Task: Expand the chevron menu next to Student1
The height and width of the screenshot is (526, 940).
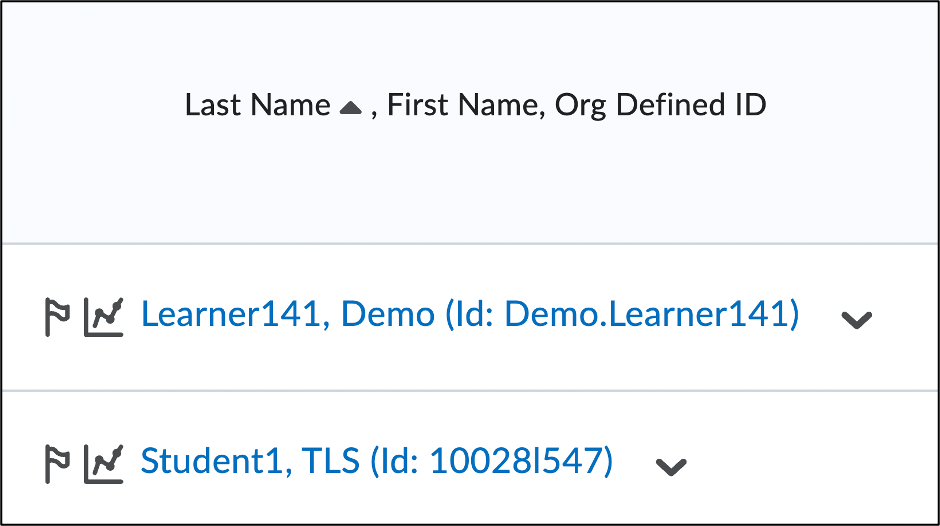Action: tap(671, 466)
